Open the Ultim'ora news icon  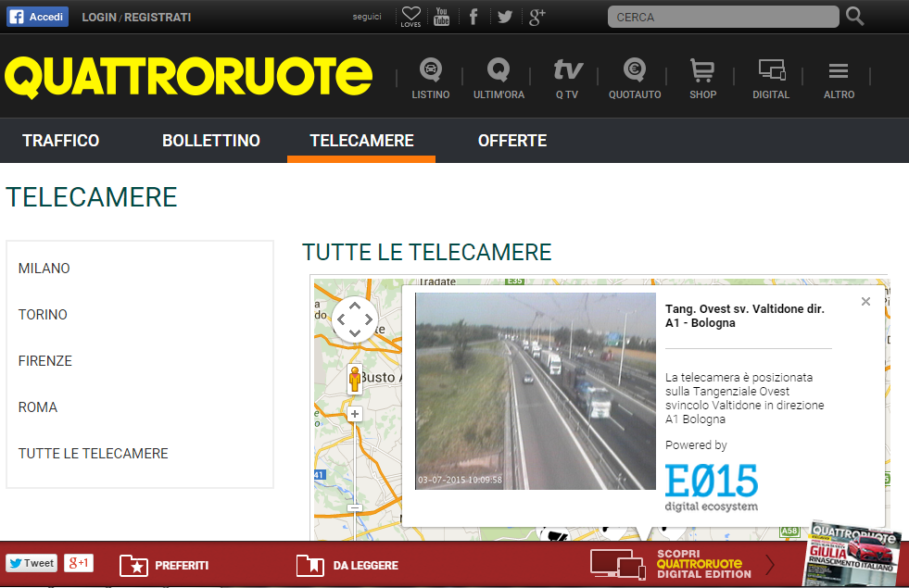point(499,71)
